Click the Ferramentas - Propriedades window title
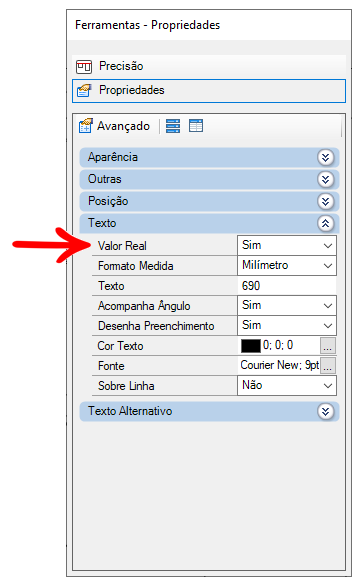The width and height of the screenshot is (362, 580). click(x=148, y=25)
